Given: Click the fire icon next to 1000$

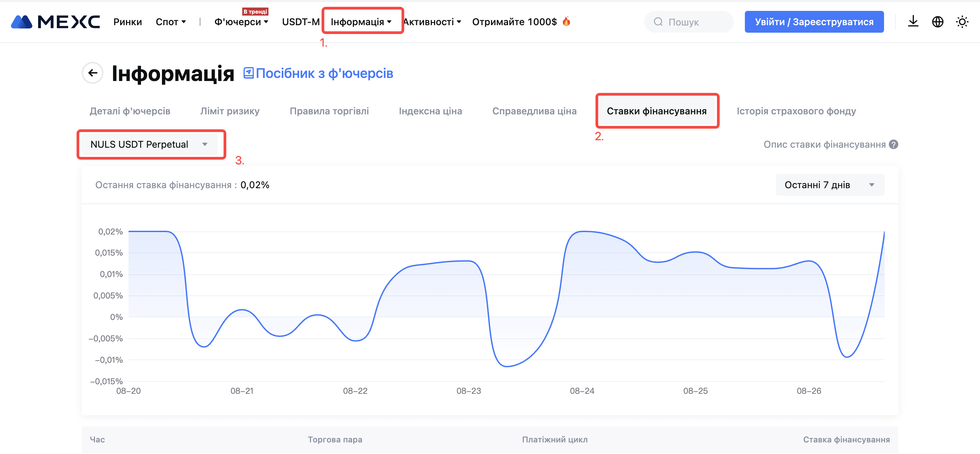Looking at the screenshot, I should click(567, 21).
